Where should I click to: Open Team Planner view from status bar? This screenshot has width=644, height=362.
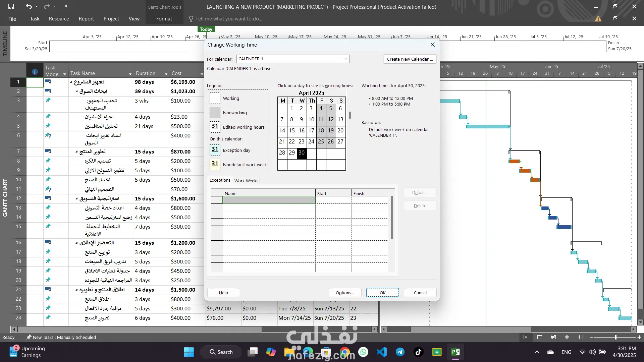pos(553,337)
